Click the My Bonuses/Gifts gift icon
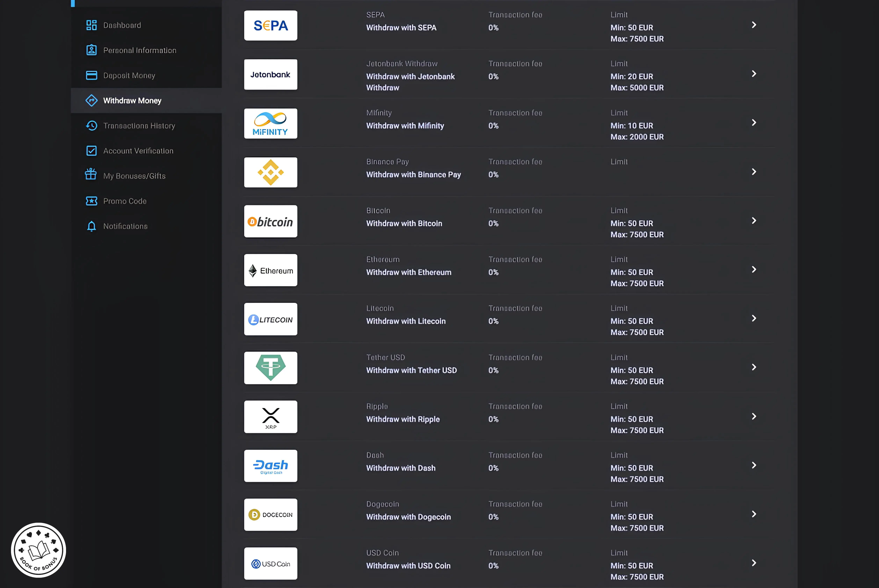This screenshot has height=588, width=879. (x=91, y=174)
